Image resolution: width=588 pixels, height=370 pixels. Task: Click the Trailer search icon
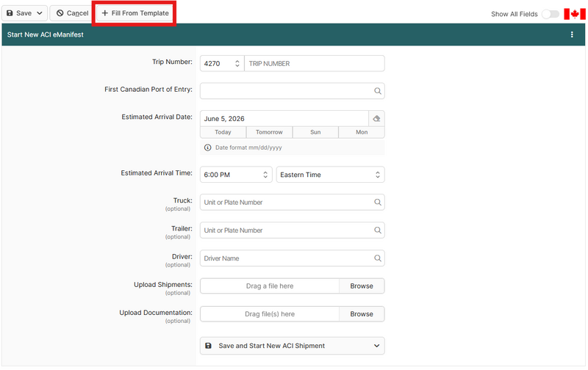[378, 231]
